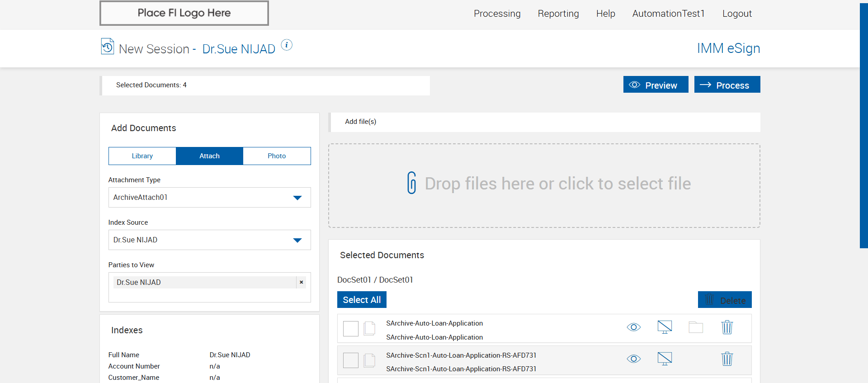
Task: Open the Help menu
Action: tap(606, 14)
